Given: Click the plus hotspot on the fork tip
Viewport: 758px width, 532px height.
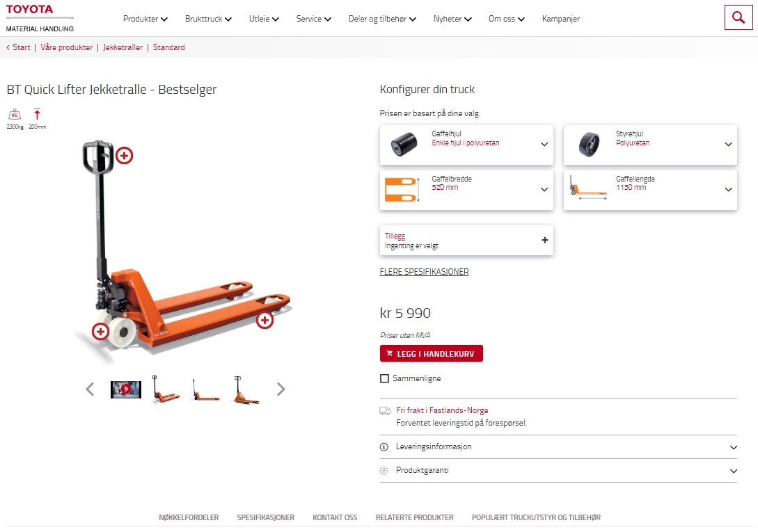Looking at the screenshot, I should (264, 320).
